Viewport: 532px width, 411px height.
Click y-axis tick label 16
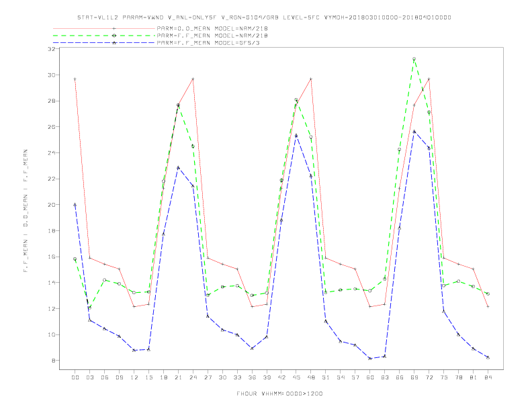pos(52,257)
